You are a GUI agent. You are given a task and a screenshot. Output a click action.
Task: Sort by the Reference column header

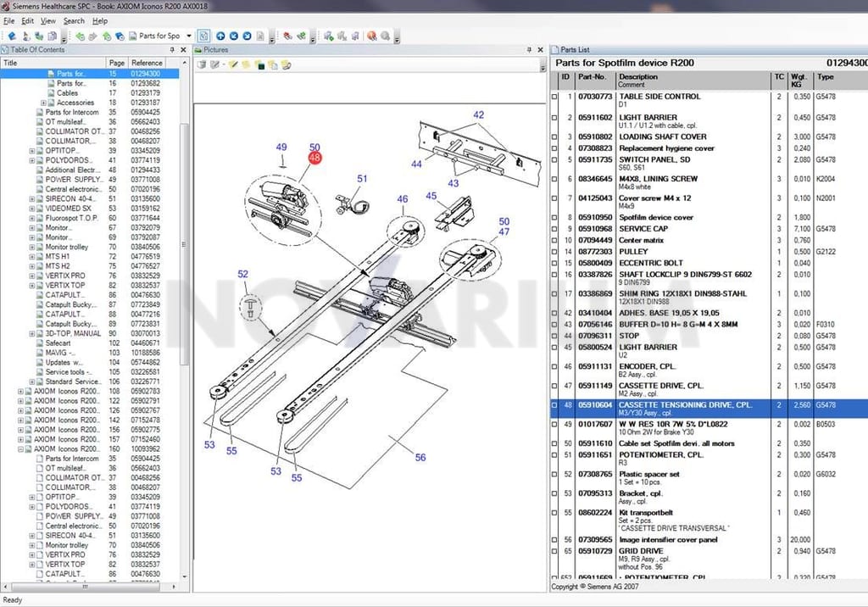tap(147, 63)
